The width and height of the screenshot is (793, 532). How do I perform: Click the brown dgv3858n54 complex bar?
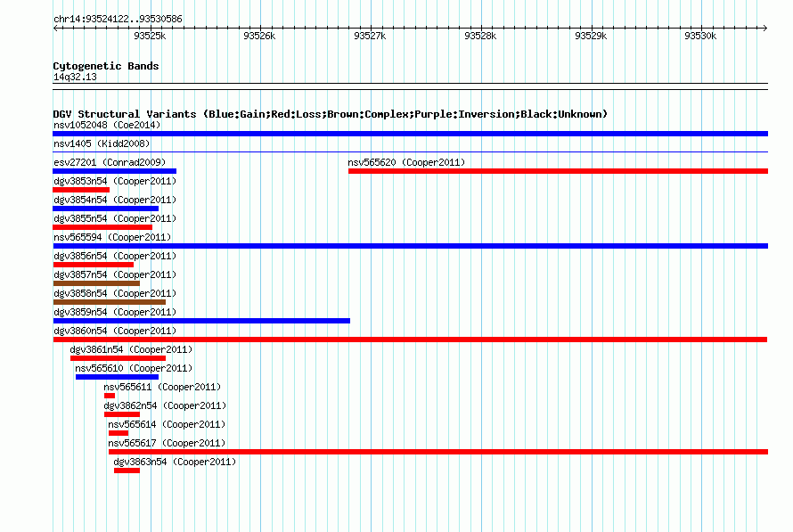tap(110, 302)
